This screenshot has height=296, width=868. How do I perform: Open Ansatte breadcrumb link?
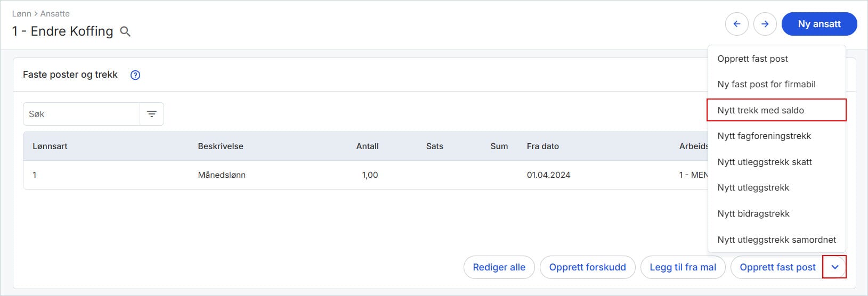55,14
